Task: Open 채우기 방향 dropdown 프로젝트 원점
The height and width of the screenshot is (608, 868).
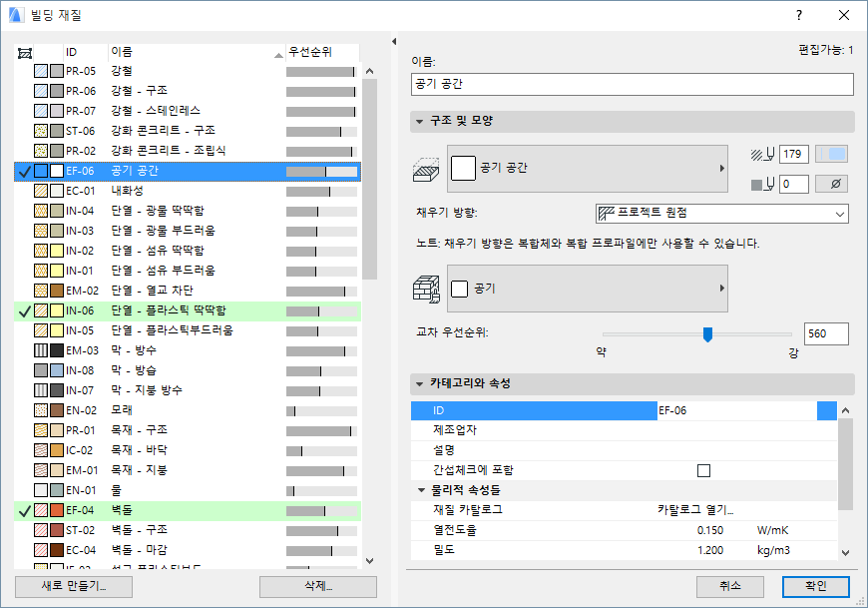Action: tap(722, 214)
